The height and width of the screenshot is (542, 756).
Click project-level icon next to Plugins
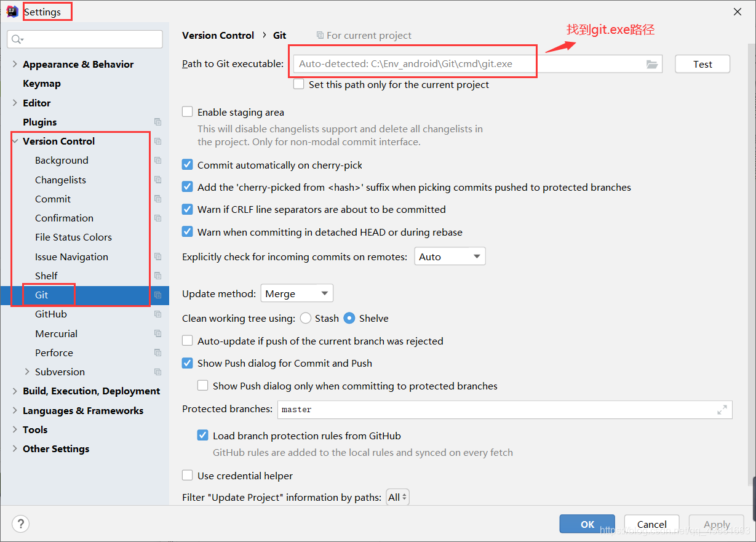coord(157,122)
